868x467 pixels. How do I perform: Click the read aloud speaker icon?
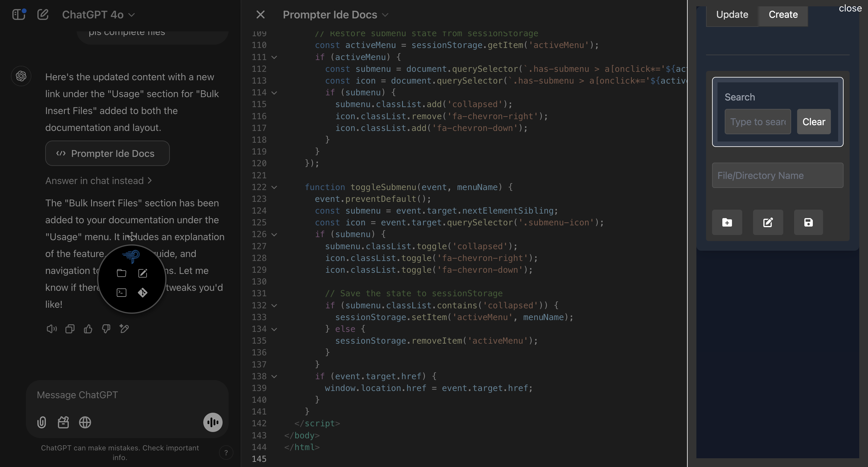pyautogui.click(x=52, y=329)
